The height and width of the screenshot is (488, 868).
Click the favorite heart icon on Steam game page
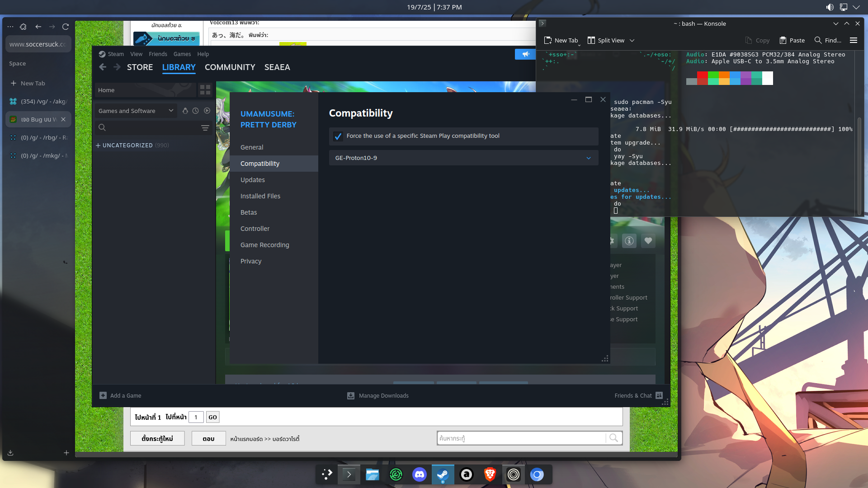[x=648, y=241]
